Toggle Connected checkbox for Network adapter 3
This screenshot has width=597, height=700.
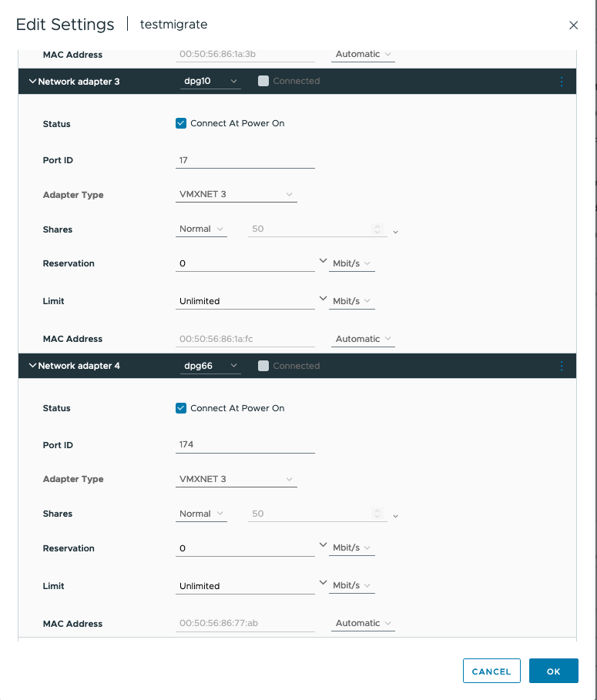click(x=263, y=81)
